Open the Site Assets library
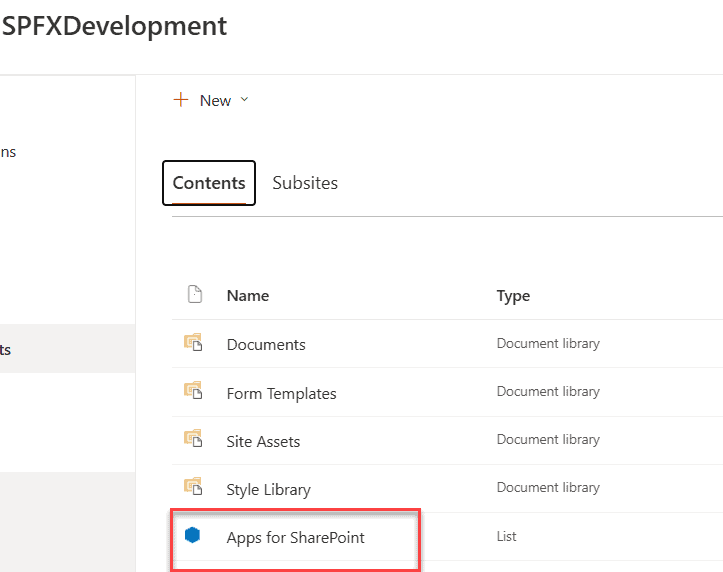 [x=263, y=442]
